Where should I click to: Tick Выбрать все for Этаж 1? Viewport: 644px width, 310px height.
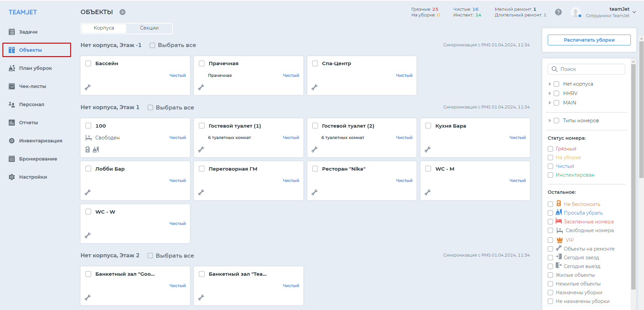point(150,107)
